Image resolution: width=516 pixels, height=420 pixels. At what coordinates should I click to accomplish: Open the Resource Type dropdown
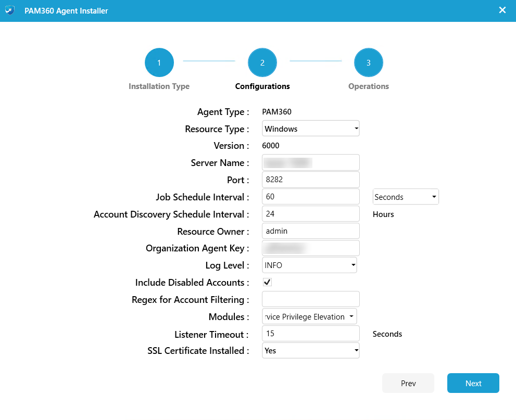tap(311, 129)
